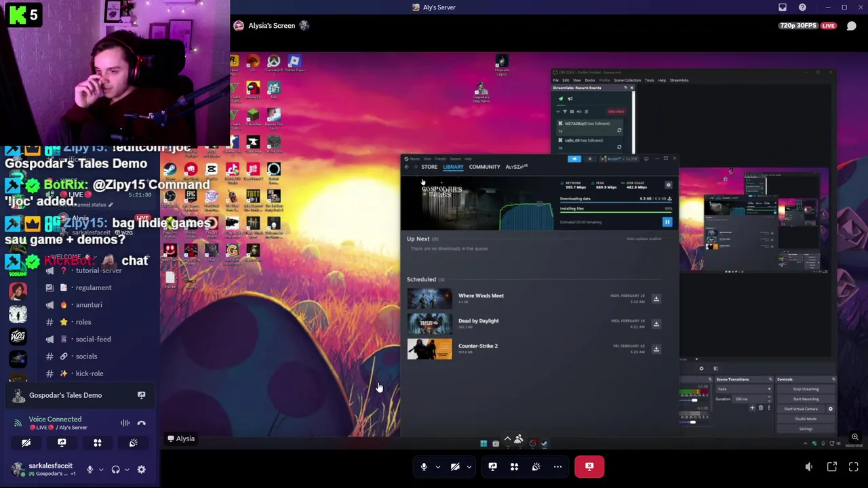Click Stop Streaming in OBS controls
Viewport: 868px width, 488px height.
click(x=806, y=389)
